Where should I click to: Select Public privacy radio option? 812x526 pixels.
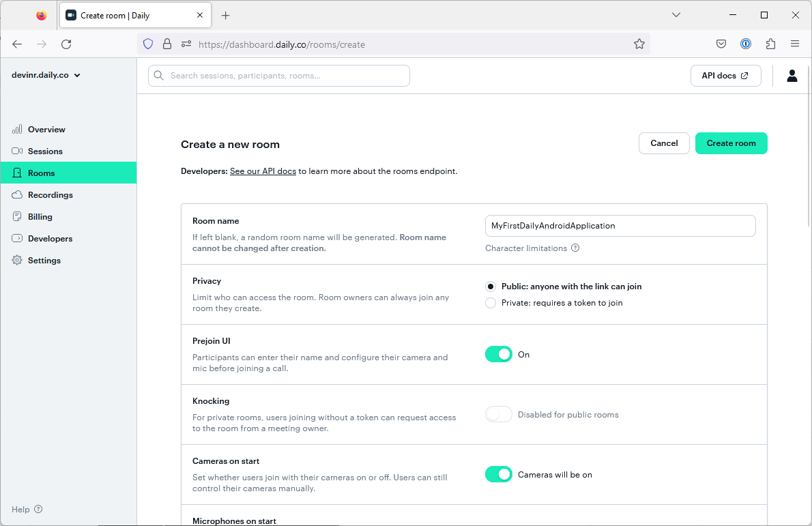coord(491,287)
